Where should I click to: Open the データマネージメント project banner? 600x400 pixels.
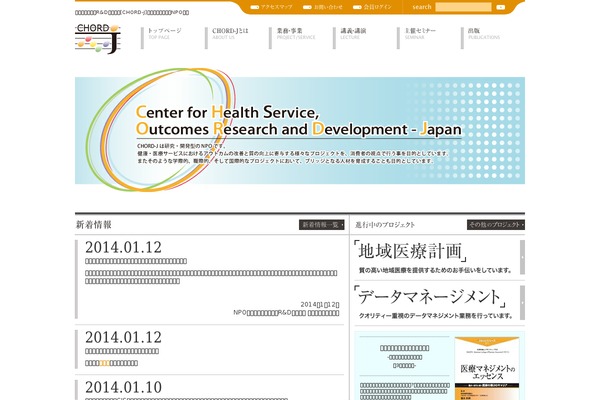[439, 302]
